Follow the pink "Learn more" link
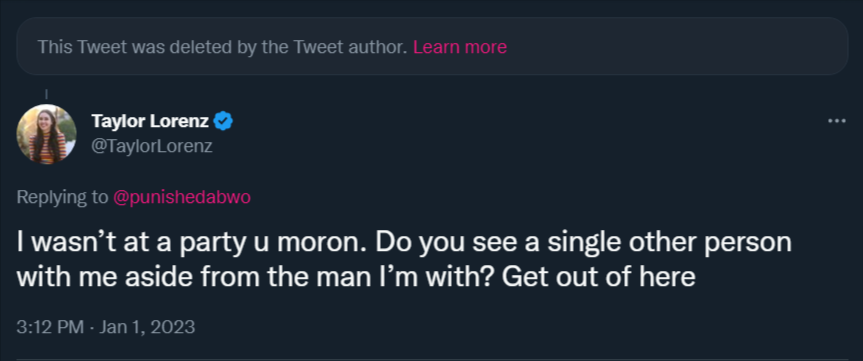Viewport: 863px width, 361px height. [x=460, y=47]
